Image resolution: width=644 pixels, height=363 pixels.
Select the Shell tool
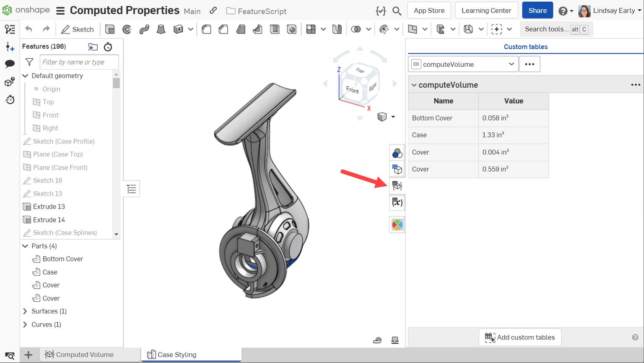point(275,29)
